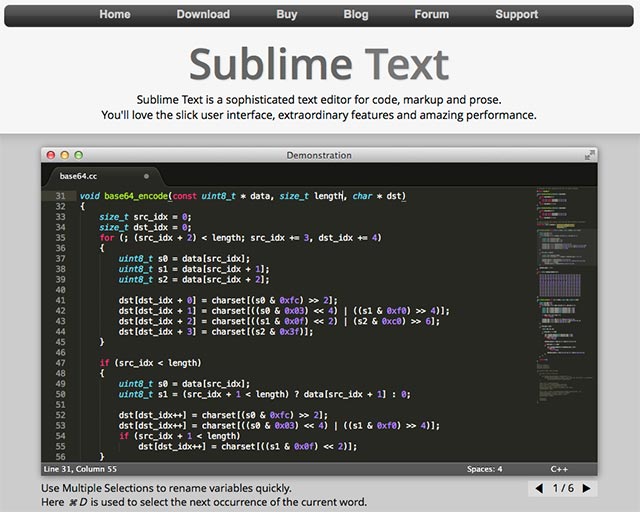This screenshot has width=640, height=512.
Task: Open the Forum link
Action: 431,14
